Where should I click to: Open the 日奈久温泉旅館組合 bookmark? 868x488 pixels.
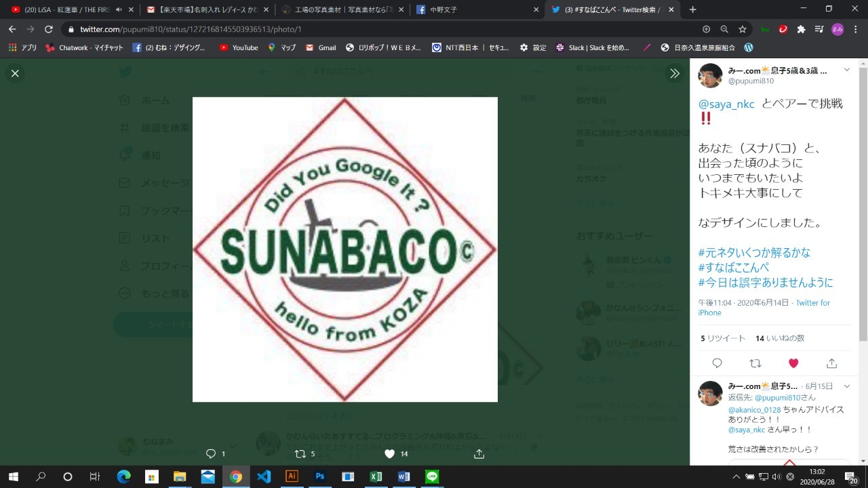696,47
